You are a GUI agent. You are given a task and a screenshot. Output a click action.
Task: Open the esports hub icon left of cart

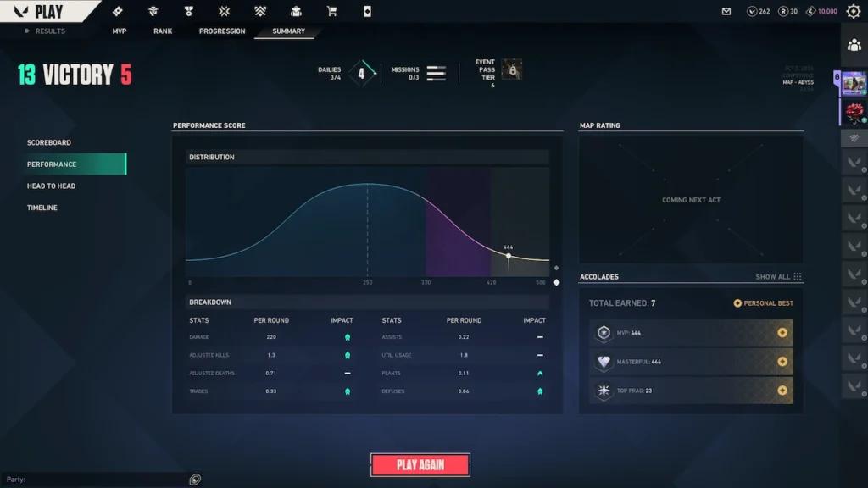pyautogui.click(x=296, y=11)
